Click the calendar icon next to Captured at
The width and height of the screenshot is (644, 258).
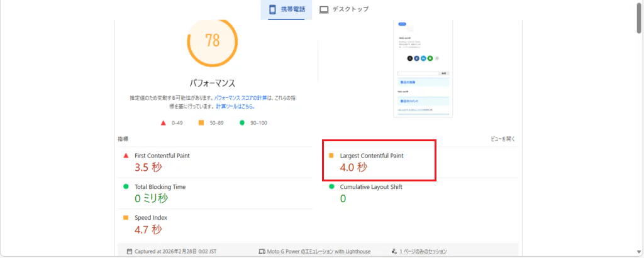coord(129,252)
